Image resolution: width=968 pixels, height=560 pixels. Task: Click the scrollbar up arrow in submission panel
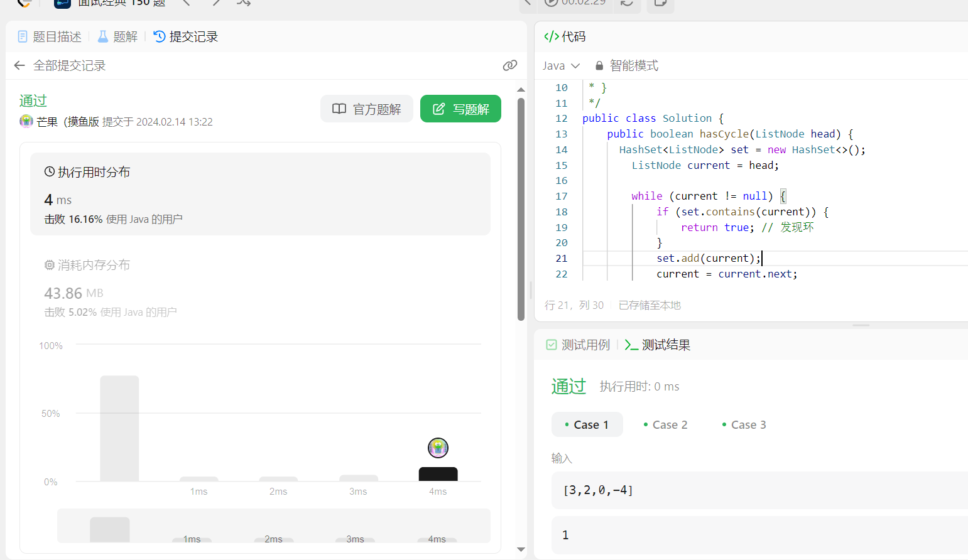(521, 90)
